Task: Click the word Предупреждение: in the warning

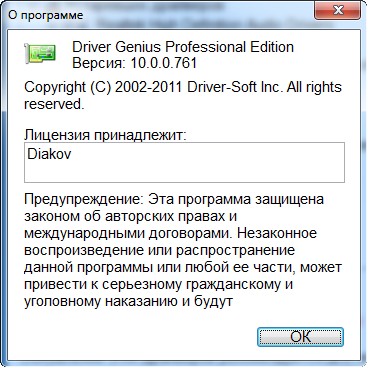Action: coord(84,200)
